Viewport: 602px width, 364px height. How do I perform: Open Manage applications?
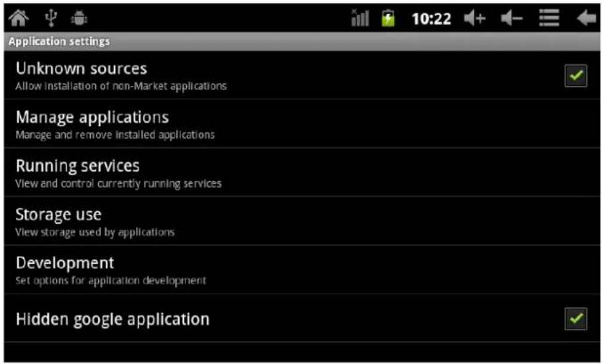[x=301, y=123]
